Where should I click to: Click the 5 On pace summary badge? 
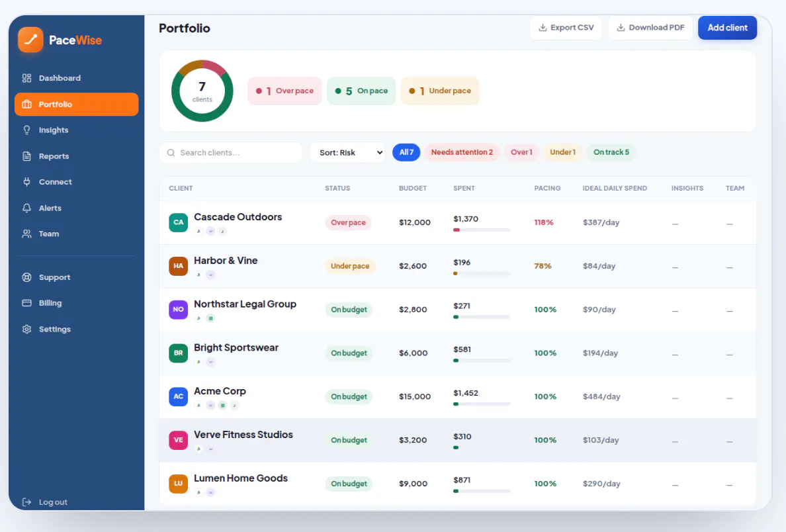pos(361,91)
